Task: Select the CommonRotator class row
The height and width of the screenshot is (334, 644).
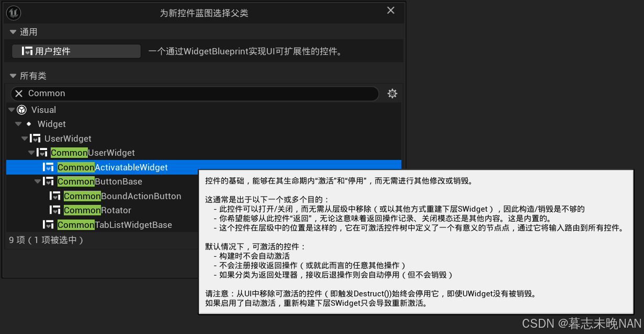Action: 102,210
